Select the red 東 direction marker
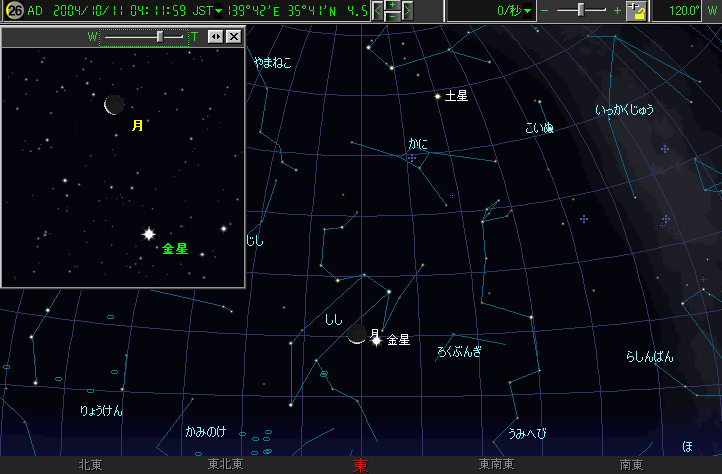 click(x=360, y=465)
